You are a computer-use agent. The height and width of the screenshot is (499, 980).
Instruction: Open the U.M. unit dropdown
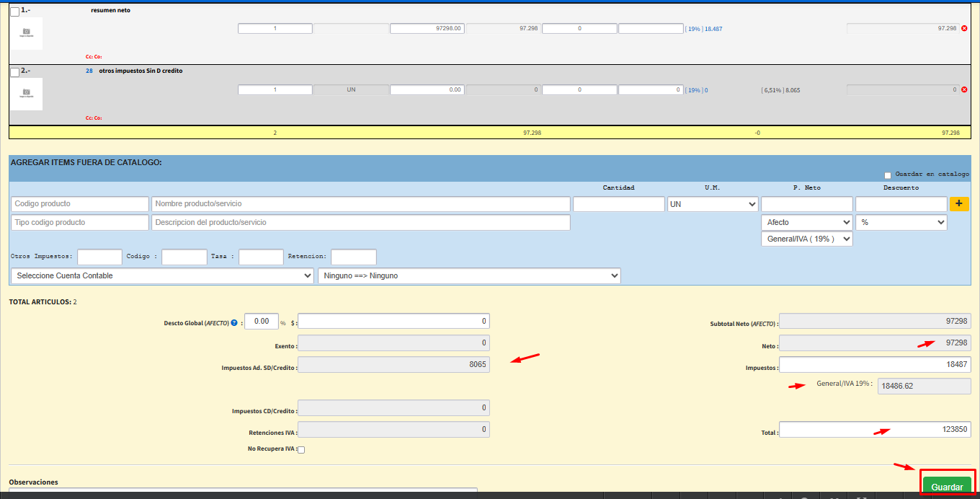pyautogui.click(x=713, y=204)
